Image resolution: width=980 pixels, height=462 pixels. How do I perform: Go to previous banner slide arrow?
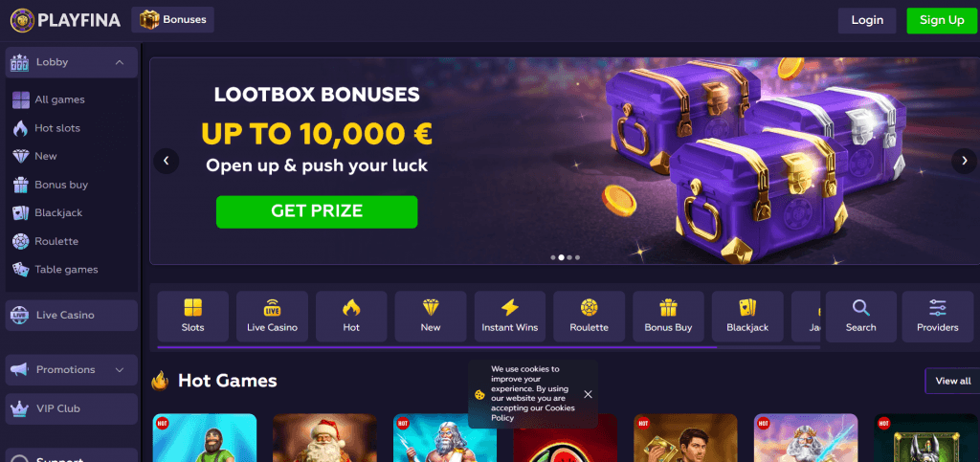click(167, 161)
